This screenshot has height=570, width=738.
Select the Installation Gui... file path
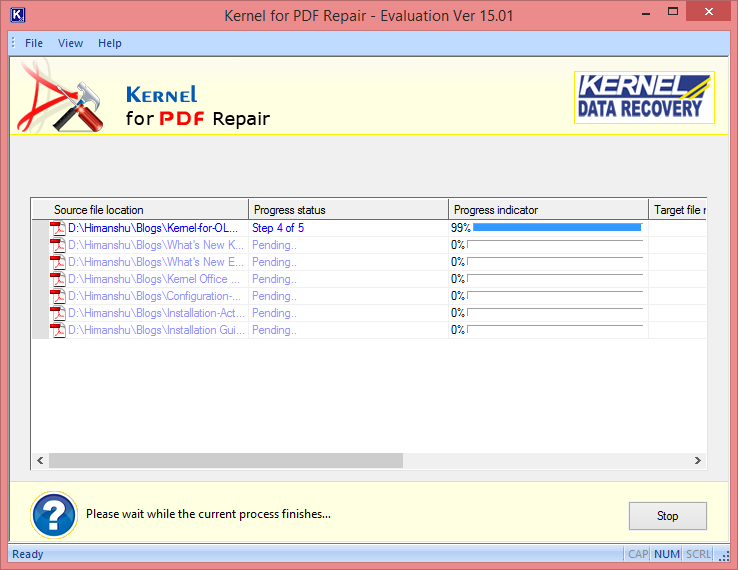click(x=156, y=330)
